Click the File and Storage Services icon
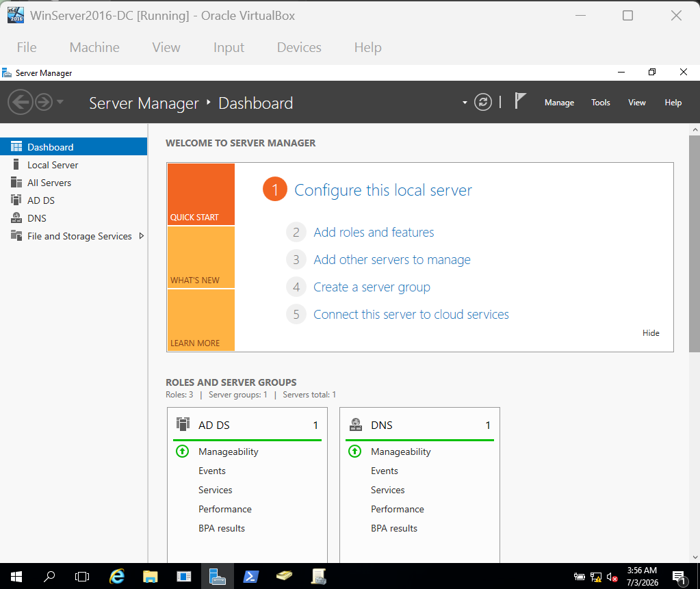 tap(16, 235)
